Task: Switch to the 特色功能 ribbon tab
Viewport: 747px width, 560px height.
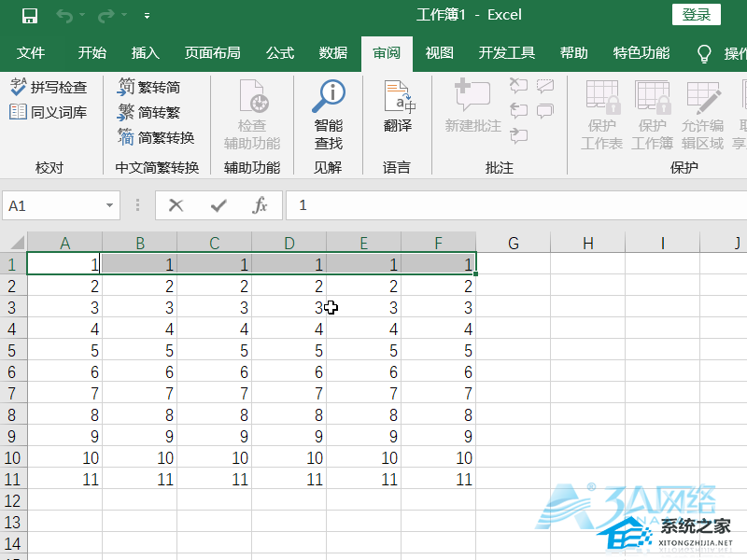Action: (x=641, y=52)
